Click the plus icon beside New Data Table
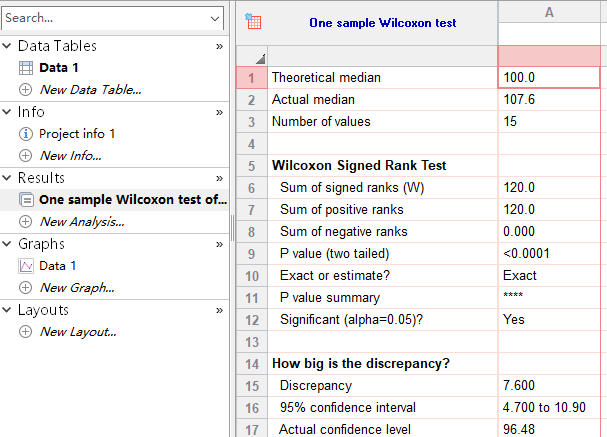Screen dimensions: 607x437 (x=26, y=90)
